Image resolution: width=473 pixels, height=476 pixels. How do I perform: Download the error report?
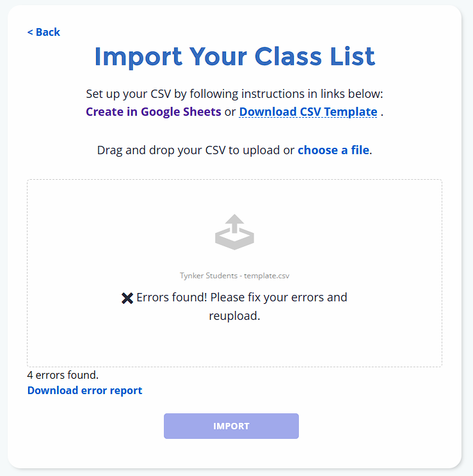[84, 390]
